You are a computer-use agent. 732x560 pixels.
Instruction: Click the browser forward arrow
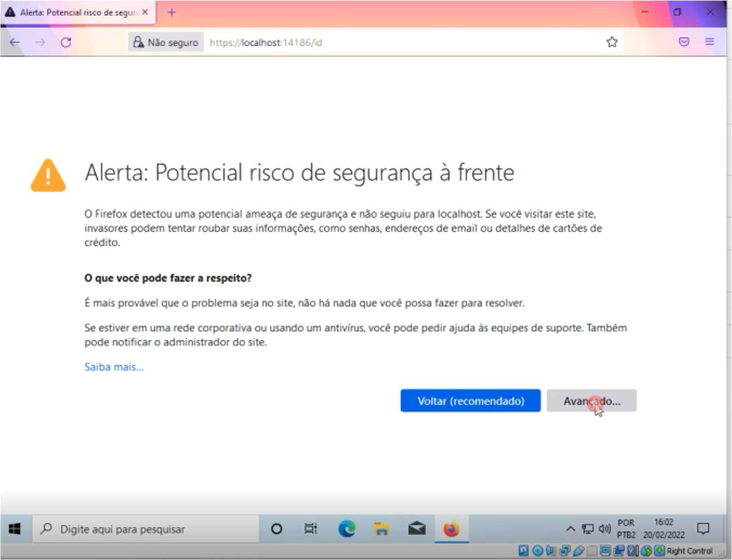click(41, 42)
